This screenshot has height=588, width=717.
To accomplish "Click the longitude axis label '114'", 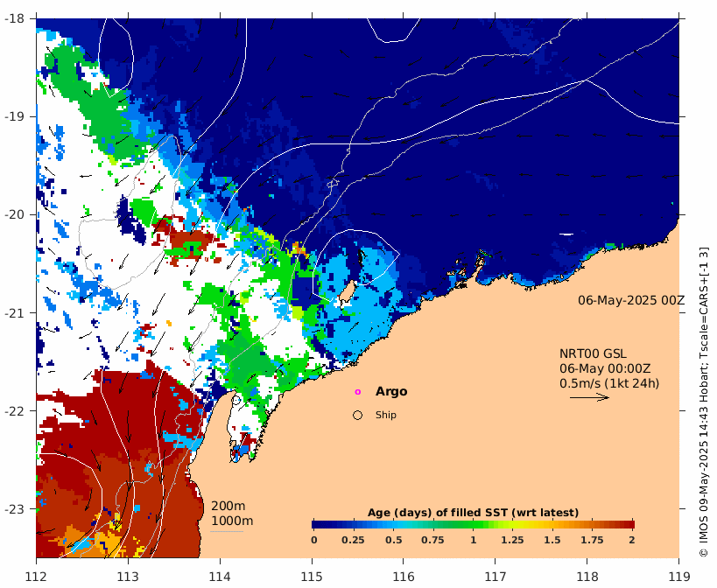I will (220, 577).
